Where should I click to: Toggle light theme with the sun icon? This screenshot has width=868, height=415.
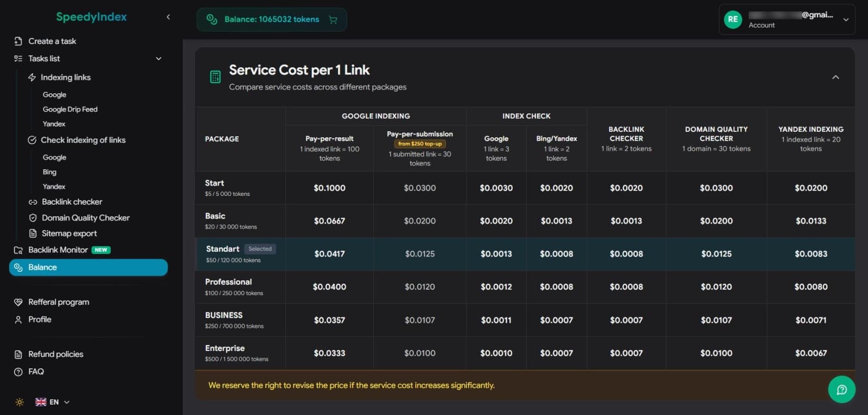pos(20,402)
